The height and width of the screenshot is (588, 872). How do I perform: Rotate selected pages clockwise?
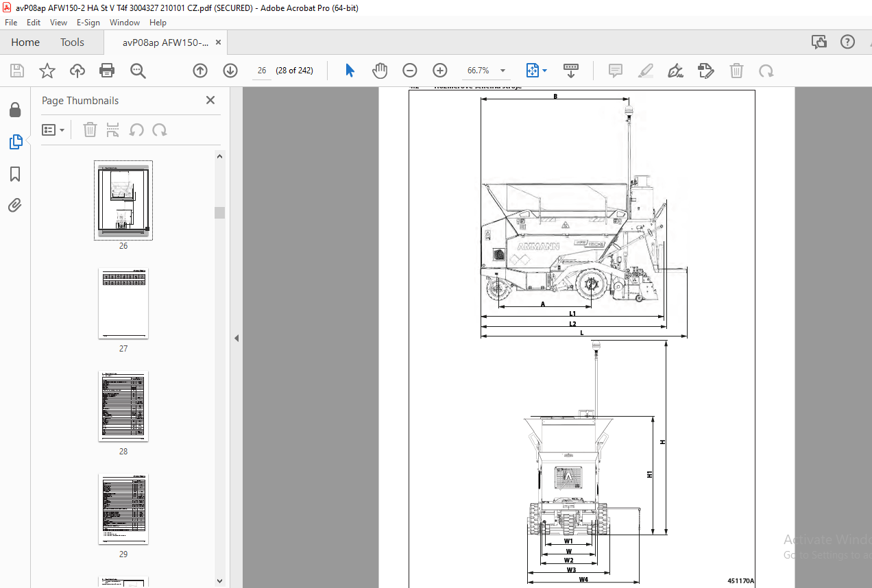[160, 130]
